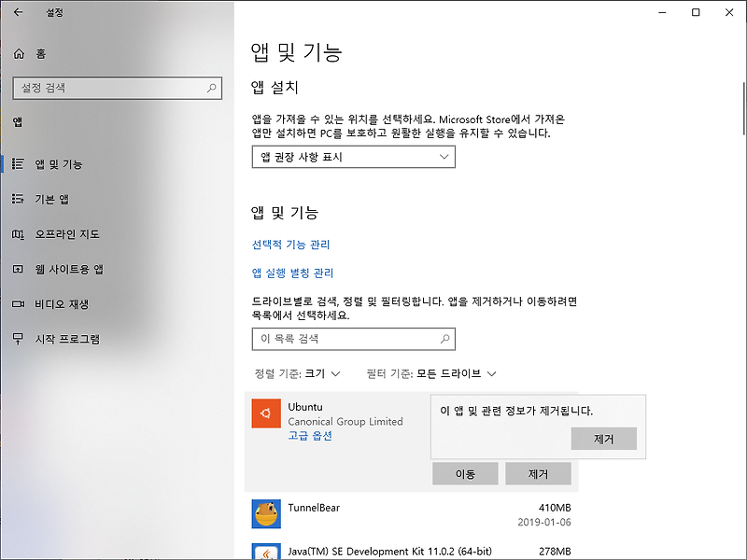747x560 pixels.
Task: Focus the 설정 검색 field
Action: point(118,88)
